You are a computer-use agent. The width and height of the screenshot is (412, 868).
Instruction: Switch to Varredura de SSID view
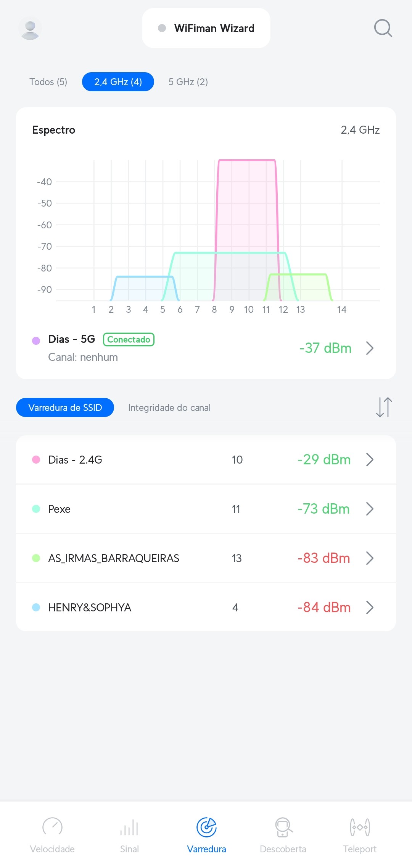[65, 407]
